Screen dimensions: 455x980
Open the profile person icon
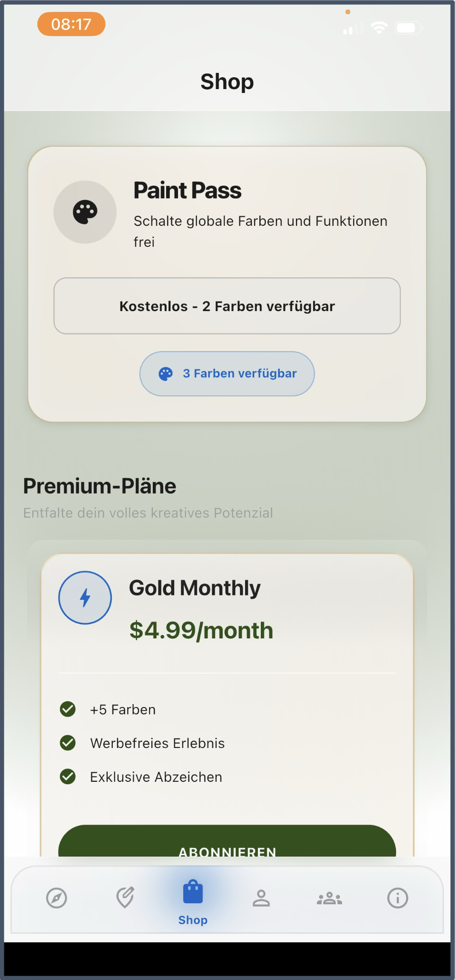[x=261, y=898]
